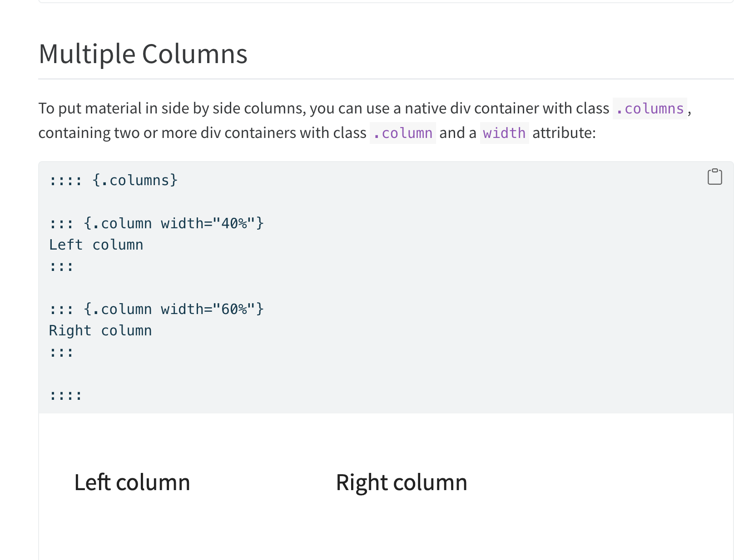Click the width="40%" column code line
This screenshot has height=560, width=734.
[x=157, y=224]
